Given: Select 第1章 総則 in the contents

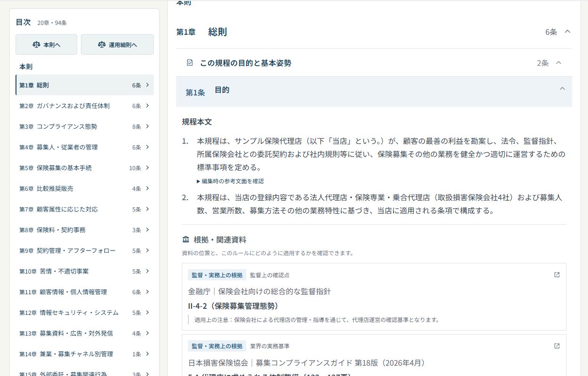Looking at the screenshot, I should click(85, 85).
